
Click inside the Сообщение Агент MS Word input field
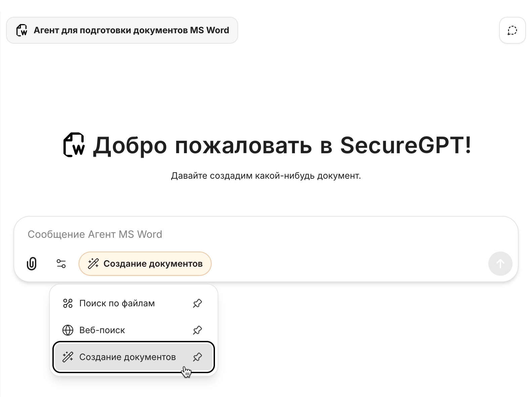(x=134, y=234)
